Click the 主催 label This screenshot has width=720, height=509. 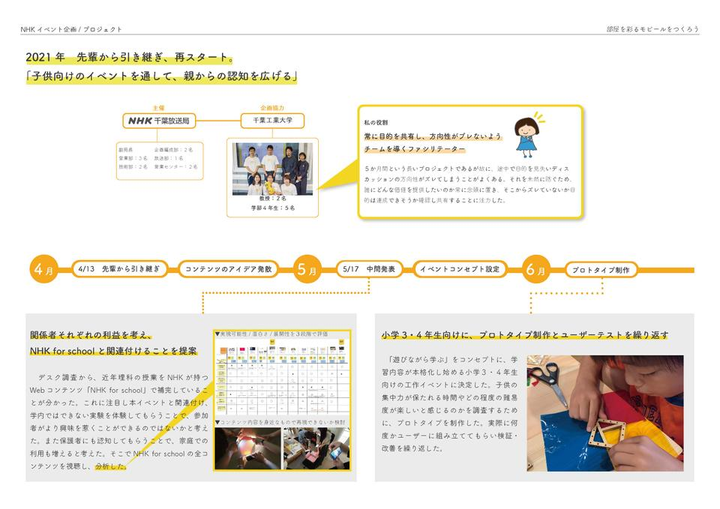click(x=158, y=108)
